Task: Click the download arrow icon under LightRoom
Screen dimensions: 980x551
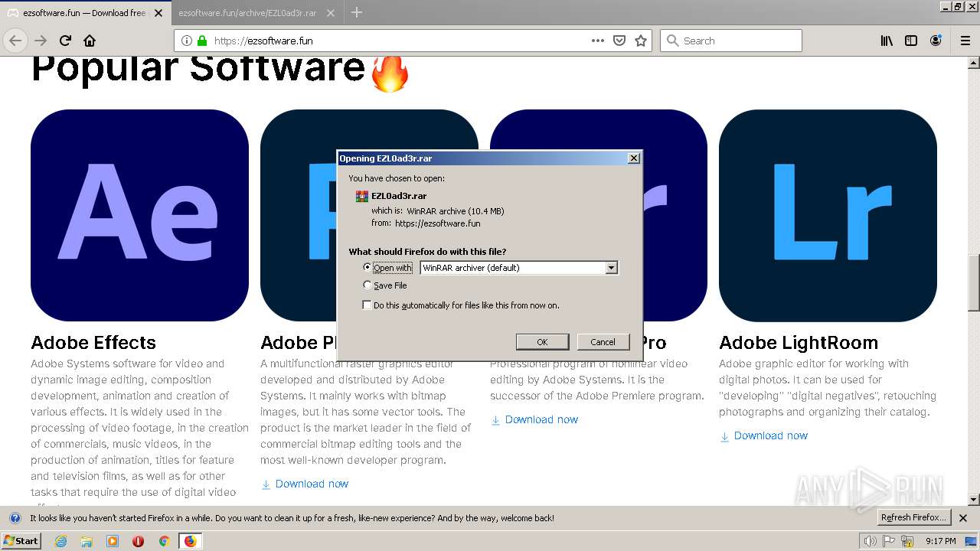Action: (724, 436)
